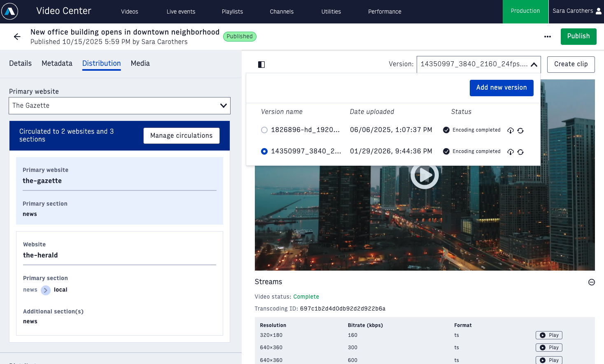The width and height of the screenshot is (604, 364).
Task: Click the-herald website name
Action: coord(40,255)
